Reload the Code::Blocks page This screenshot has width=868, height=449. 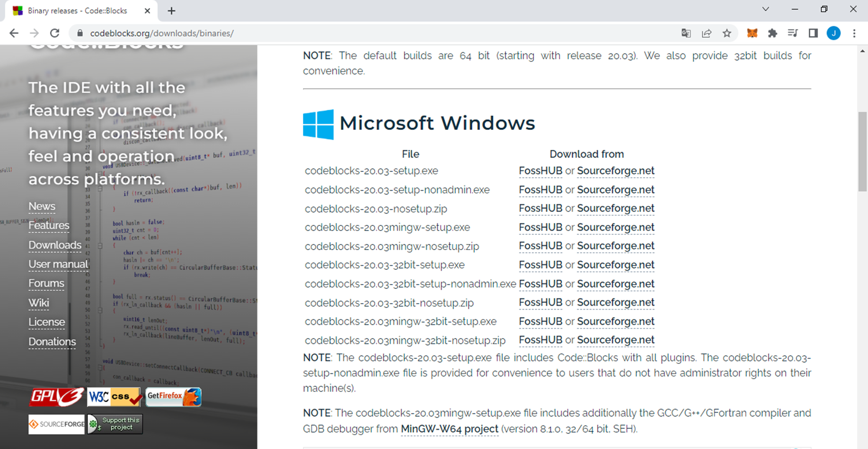[55, 33]
